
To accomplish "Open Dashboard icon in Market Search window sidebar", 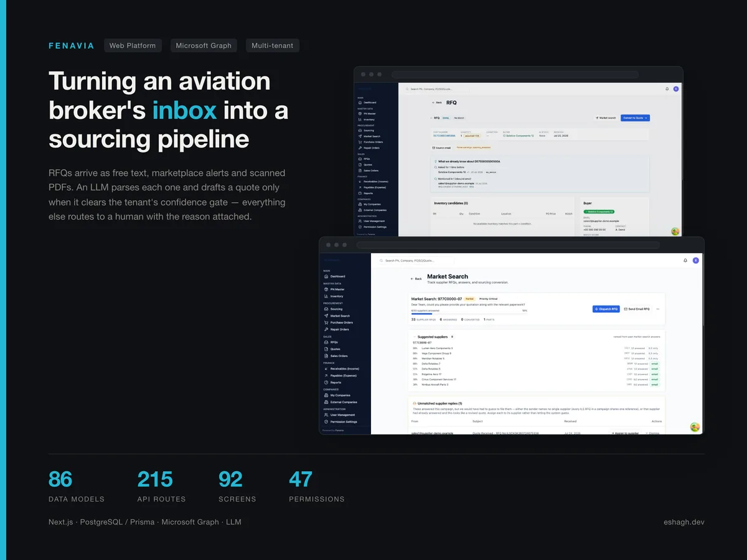I will pos(327,276).
